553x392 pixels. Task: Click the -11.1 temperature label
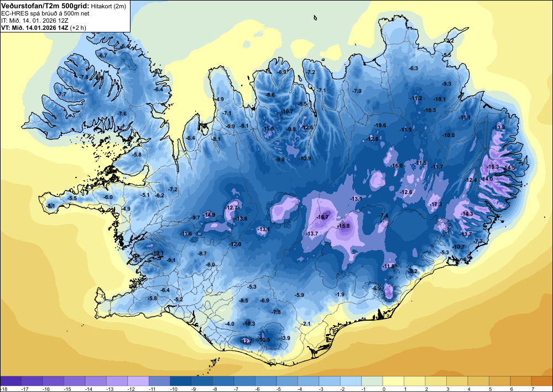coord(465,118)
